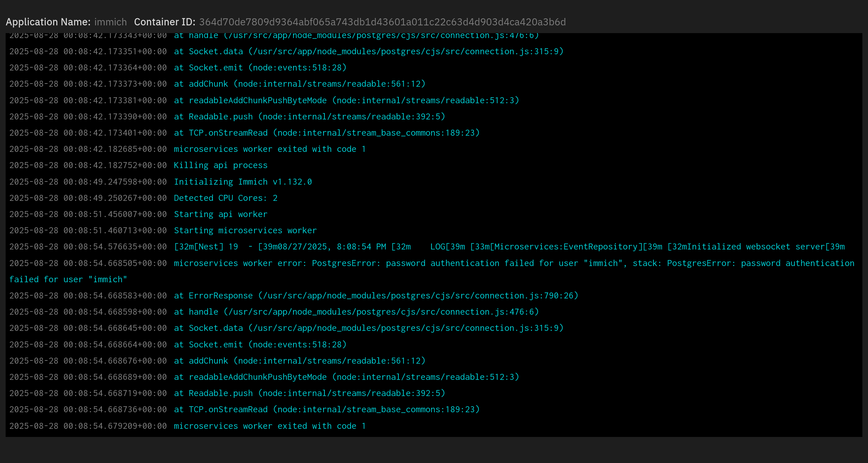Click "exited with code 1" line at 00:08:42.182685
The width and height of the screenshot is (868, 463).
(269, 149)
